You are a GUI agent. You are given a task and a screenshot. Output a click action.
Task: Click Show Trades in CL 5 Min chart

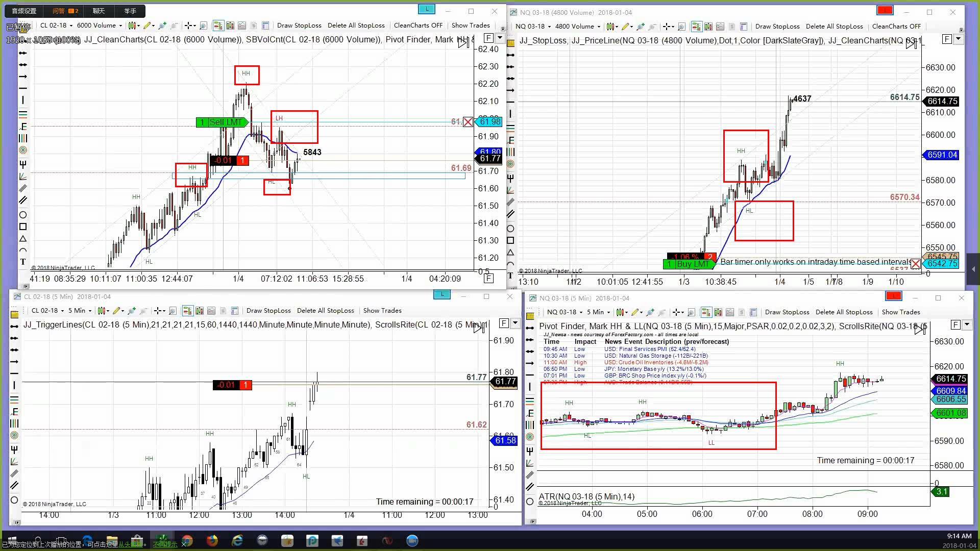point(382,311)
